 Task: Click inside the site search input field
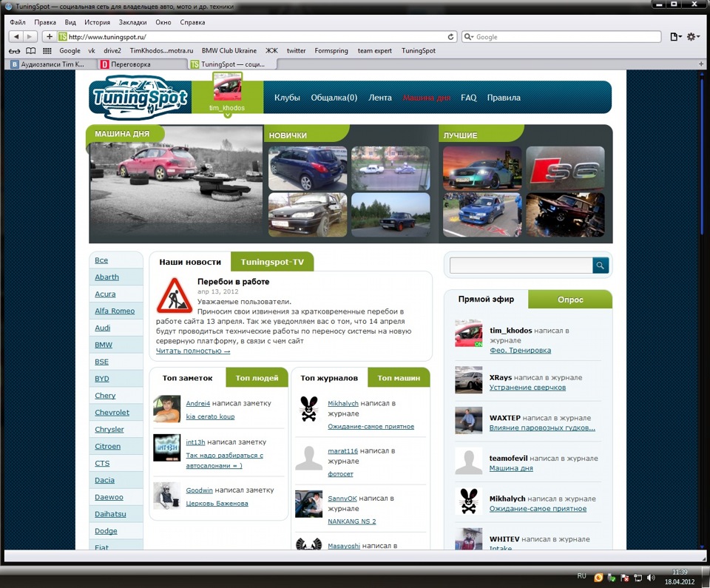tap(521, 266)
